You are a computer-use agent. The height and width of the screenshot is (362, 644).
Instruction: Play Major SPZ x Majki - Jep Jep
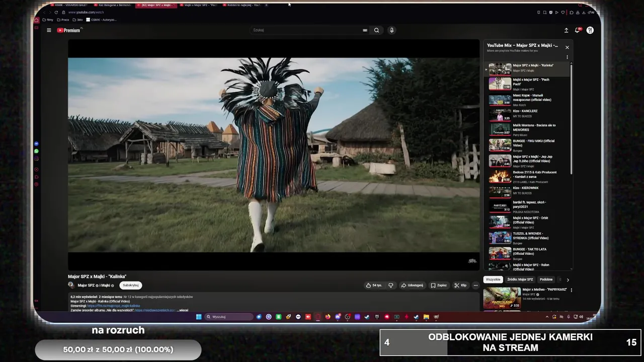[528, 161]
